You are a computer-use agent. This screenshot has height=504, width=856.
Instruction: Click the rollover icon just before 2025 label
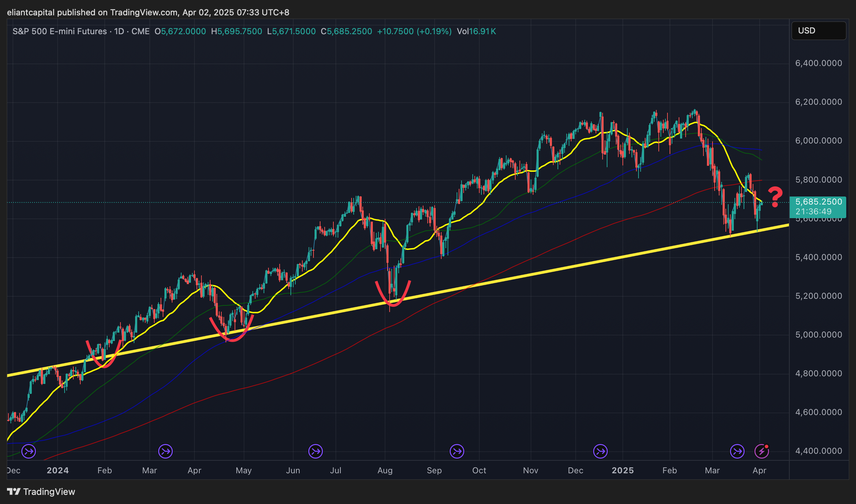coord(600,451)
